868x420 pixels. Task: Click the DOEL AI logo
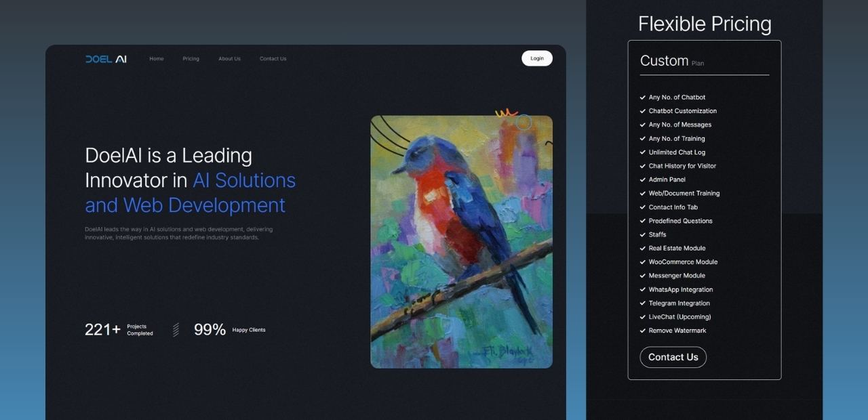(x=106, y=59)
